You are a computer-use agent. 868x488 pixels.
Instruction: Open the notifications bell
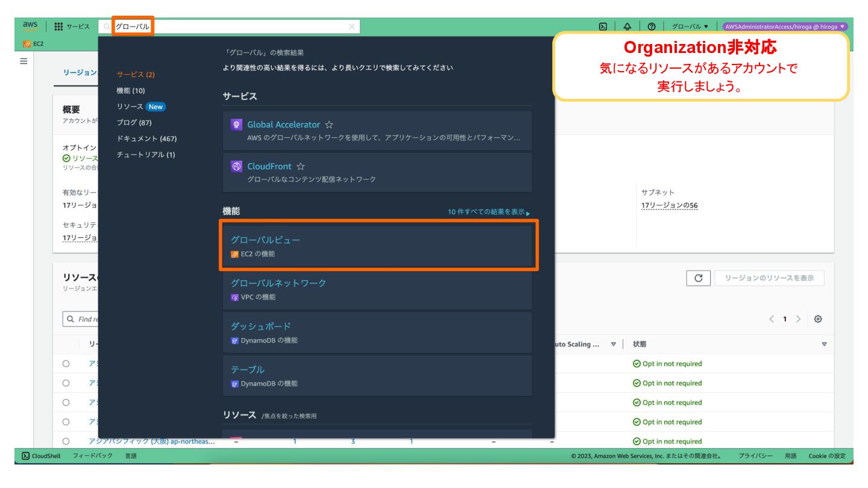(627, 27)
